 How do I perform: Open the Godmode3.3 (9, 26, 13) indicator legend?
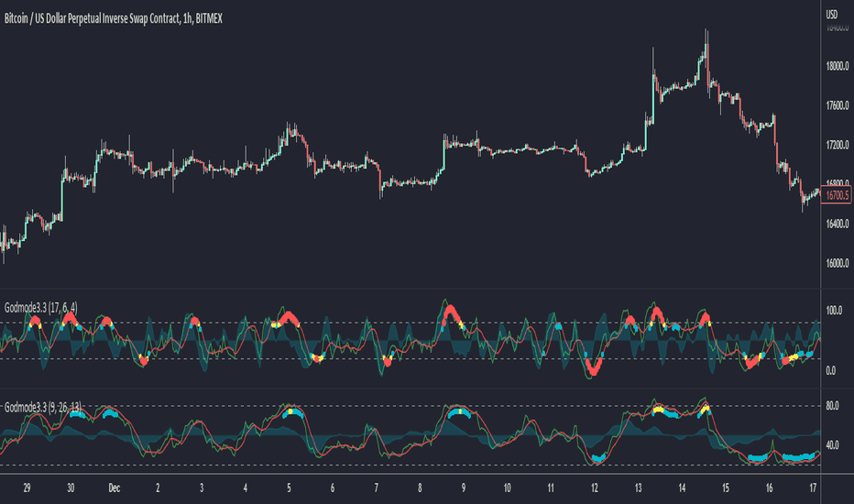[43, 407]
